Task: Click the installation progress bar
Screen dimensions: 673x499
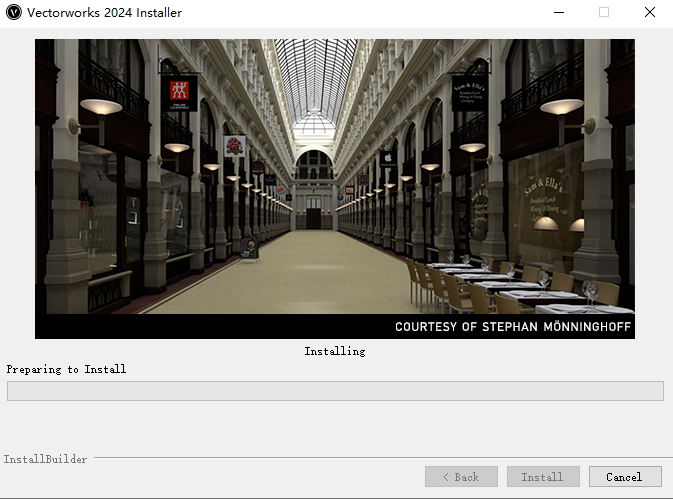Action: 335,391
